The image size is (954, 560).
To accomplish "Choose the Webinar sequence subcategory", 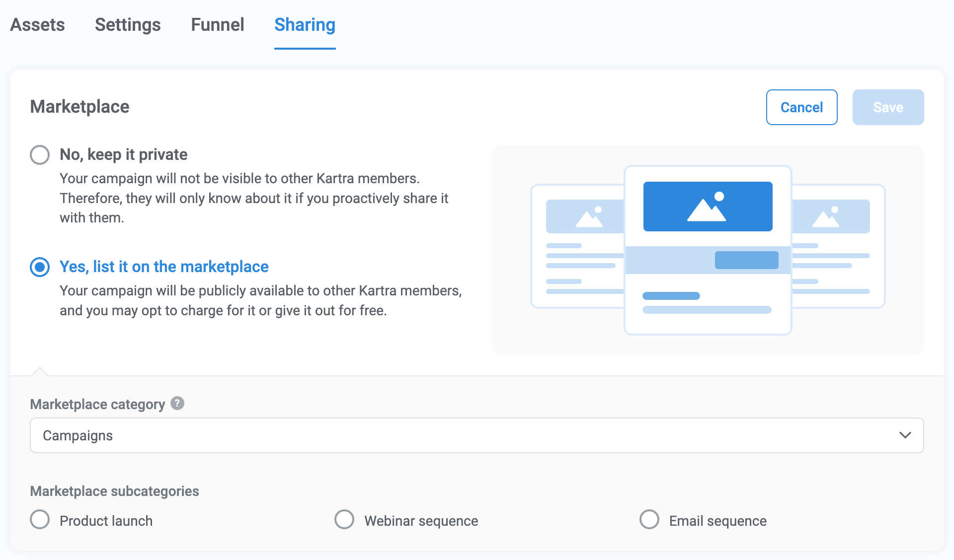I will coord(344,520).
